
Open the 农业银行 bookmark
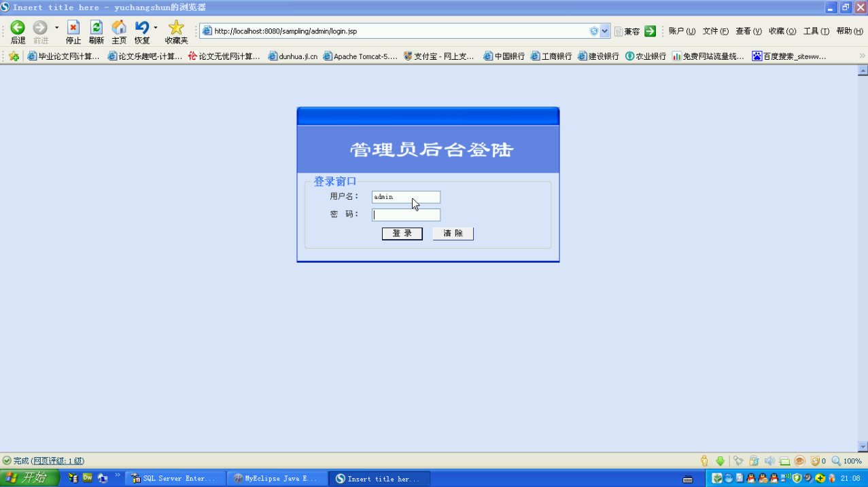[646, 56]
